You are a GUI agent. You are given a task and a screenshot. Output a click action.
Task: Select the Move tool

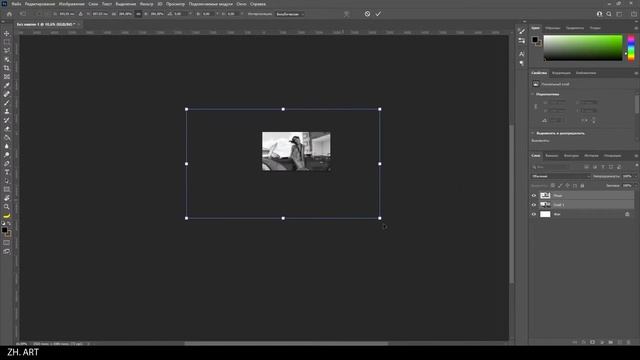[7, 33]
